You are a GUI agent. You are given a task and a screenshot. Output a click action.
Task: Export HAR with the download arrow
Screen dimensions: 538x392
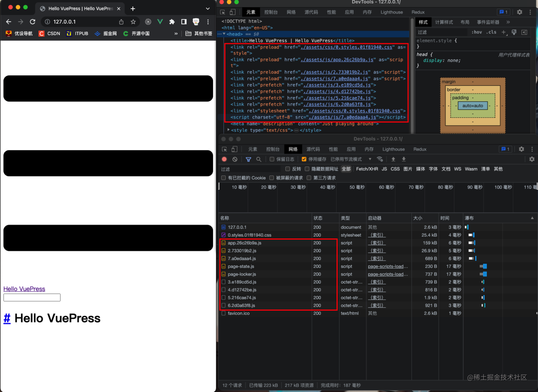coord(404,159)
